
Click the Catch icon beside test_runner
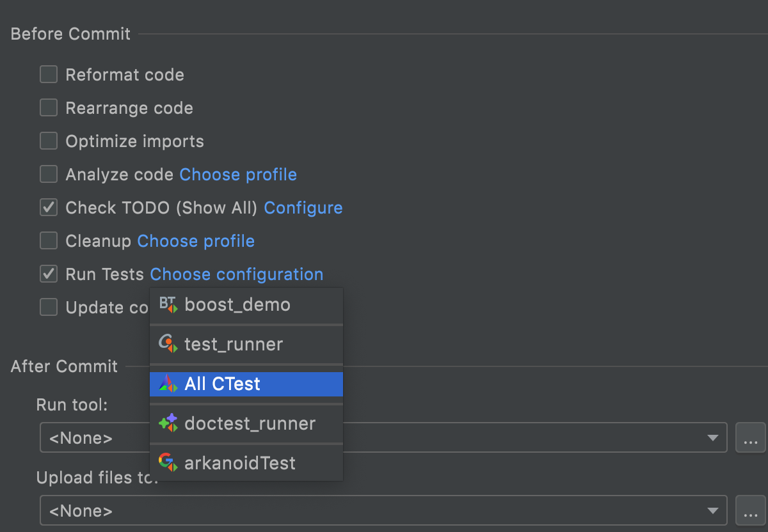(168, 345)
